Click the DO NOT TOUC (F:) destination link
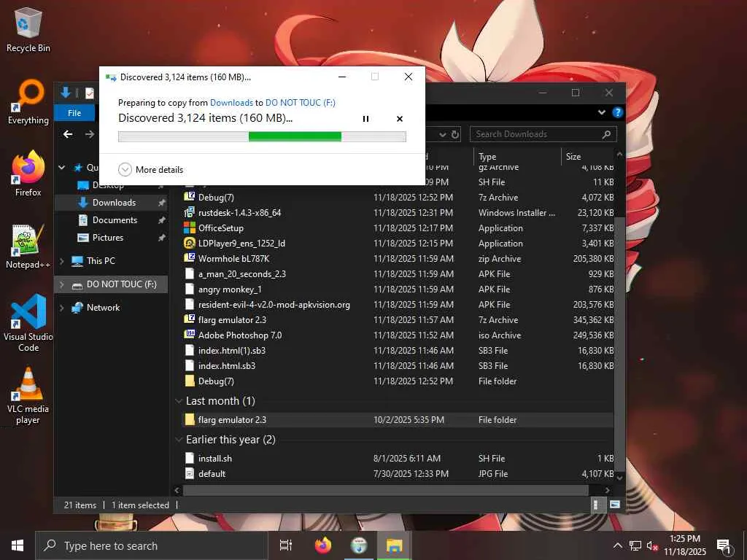Screen dimensions: 747x560 300,102
